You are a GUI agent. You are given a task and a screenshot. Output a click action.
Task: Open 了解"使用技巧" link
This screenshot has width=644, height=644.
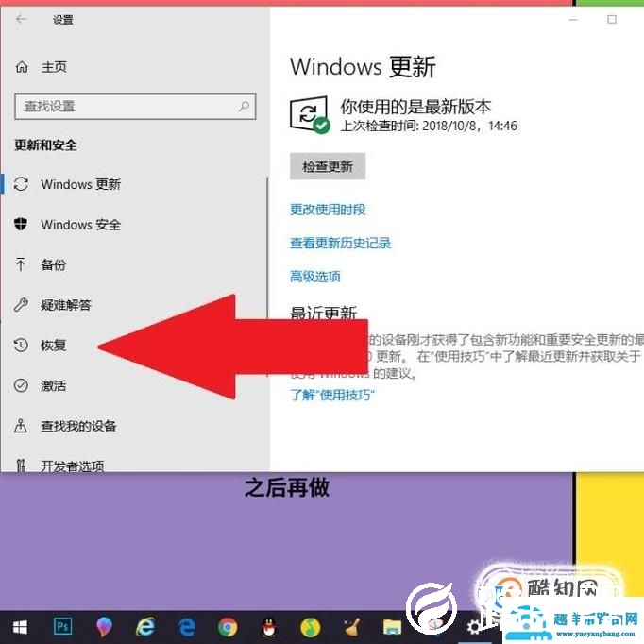332,395
